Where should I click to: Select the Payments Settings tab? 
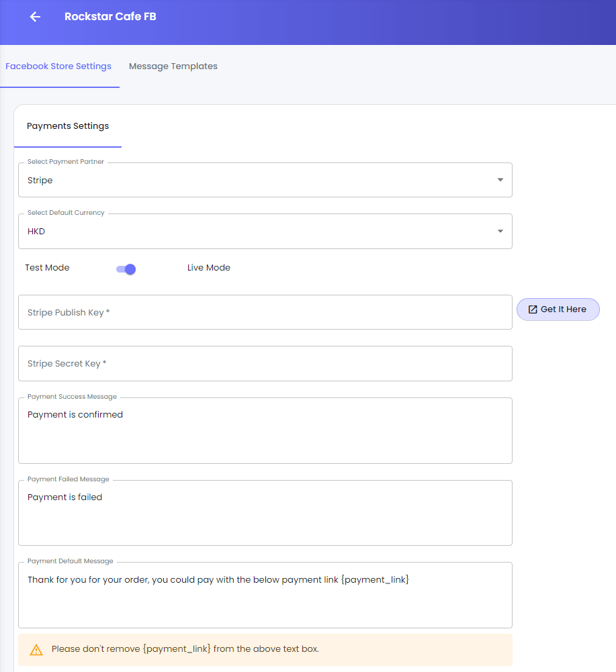[68, 126]
